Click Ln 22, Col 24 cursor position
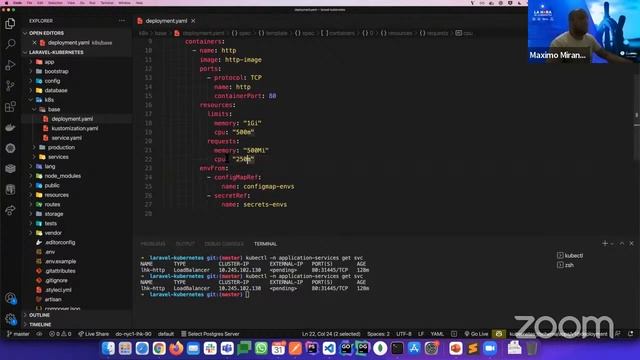The image size is (640, 360). 331,334
